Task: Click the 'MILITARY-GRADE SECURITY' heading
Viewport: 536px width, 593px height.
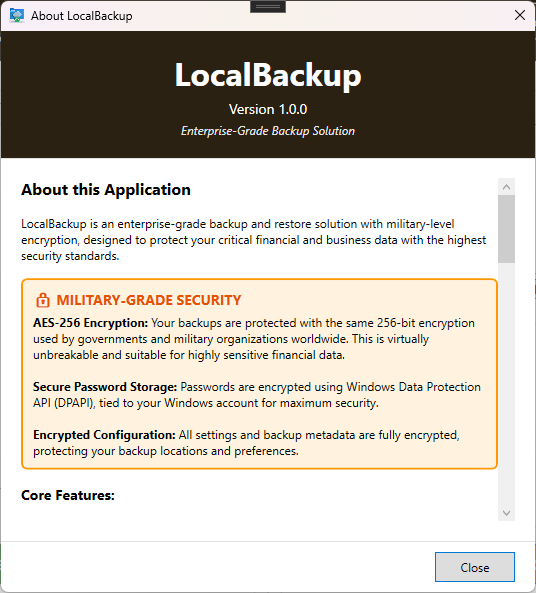Action: click(x=149, y=300)
